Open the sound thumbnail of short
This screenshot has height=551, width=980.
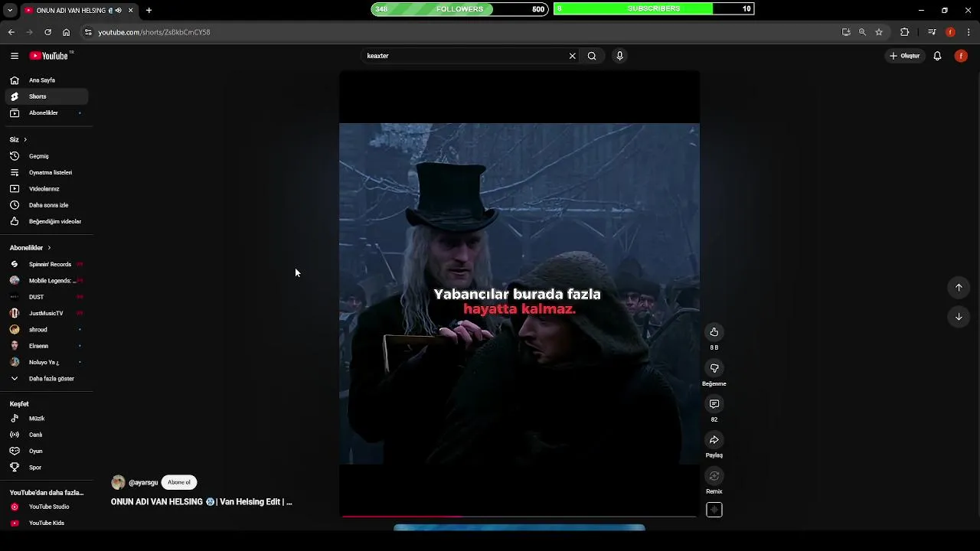point(714,510)
